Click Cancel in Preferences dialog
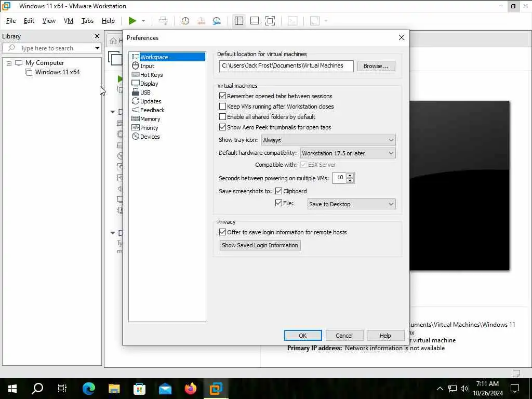Image resolution: width=532 pixels, height=399 pixels. pos(344,335)
